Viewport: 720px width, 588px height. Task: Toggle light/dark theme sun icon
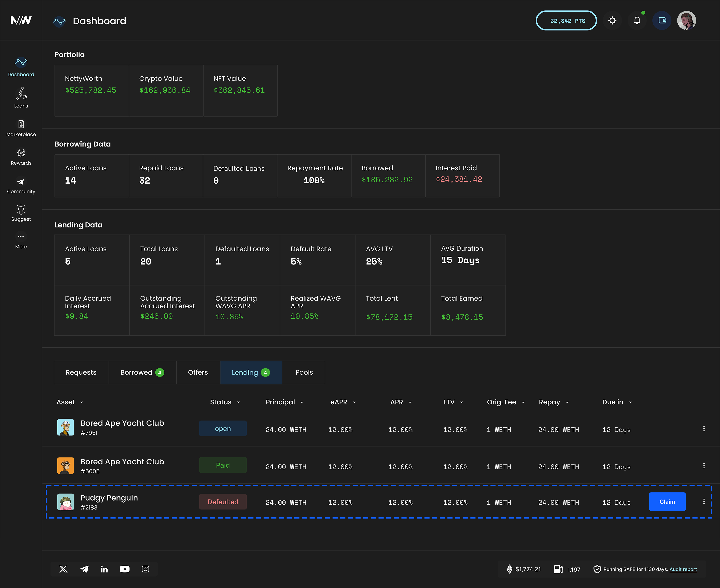click(612, 21)
